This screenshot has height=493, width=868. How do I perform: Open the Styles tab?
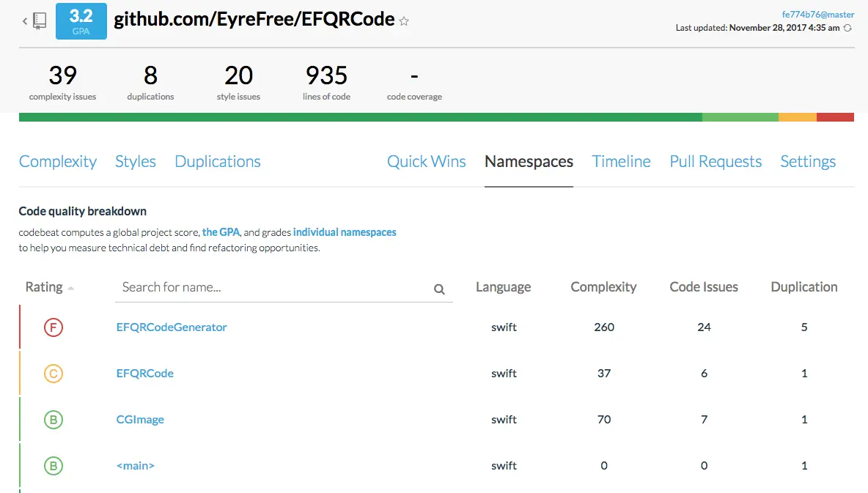[136, 162]
